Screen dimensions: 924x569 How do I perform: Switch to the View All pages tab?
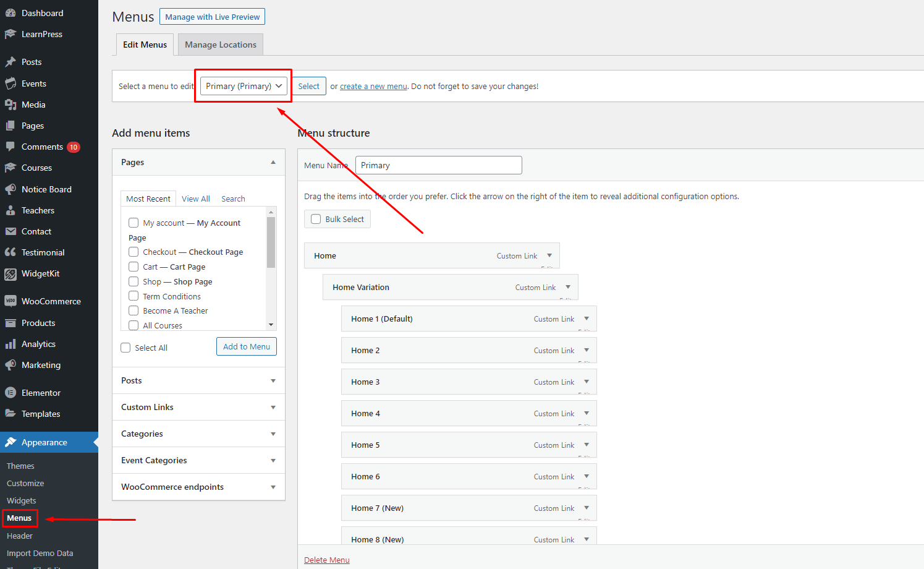[195, 199]
